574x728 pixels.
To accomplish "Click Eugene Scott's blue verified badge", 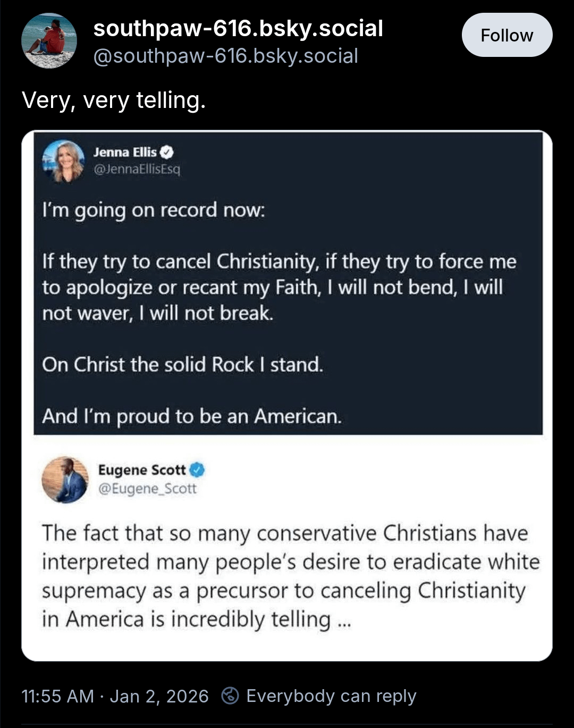I will pyautogui.click(x=197, y=470).
